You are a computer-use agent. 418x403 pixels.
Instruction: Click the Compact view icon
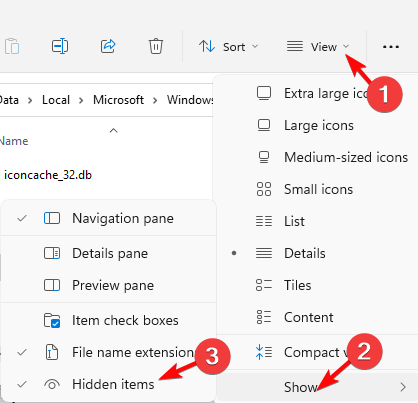click(264, 352)
